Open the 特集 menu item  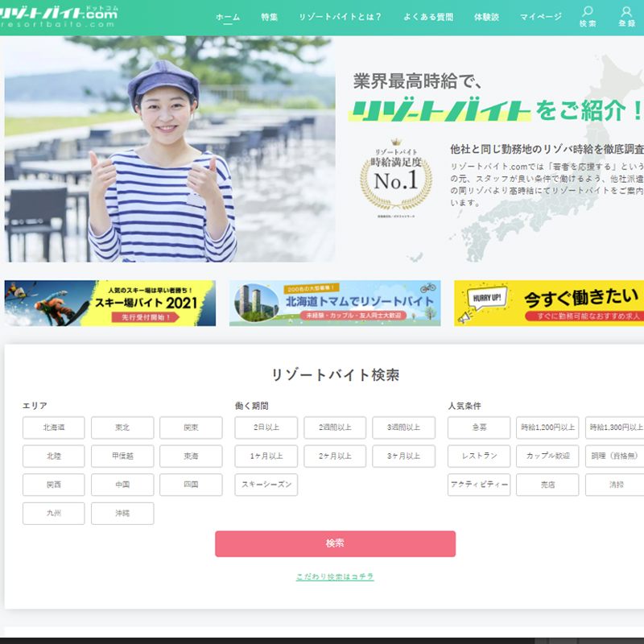(x=270, y=17)
